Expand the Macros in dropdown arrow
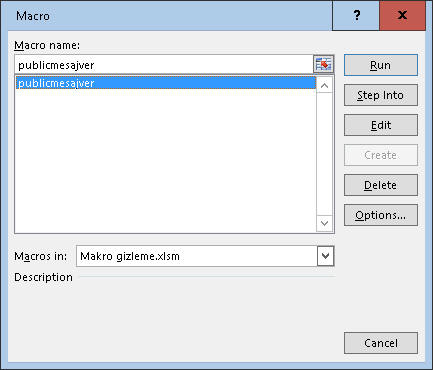The width and height of the screenshot is (433, 370). [325, 256]
